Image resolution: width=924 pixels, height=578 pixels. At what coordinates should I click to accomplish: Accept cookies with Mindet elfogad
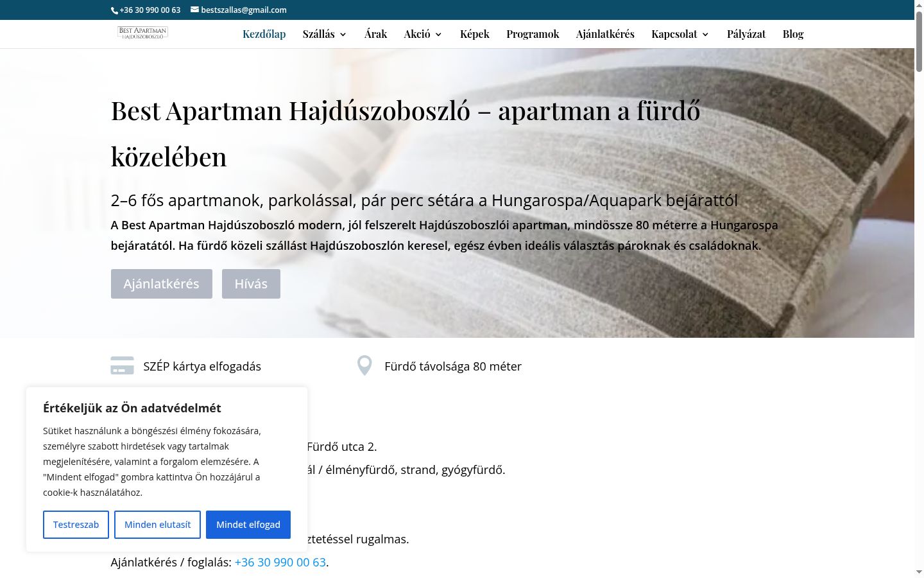[x=248, y=525]
